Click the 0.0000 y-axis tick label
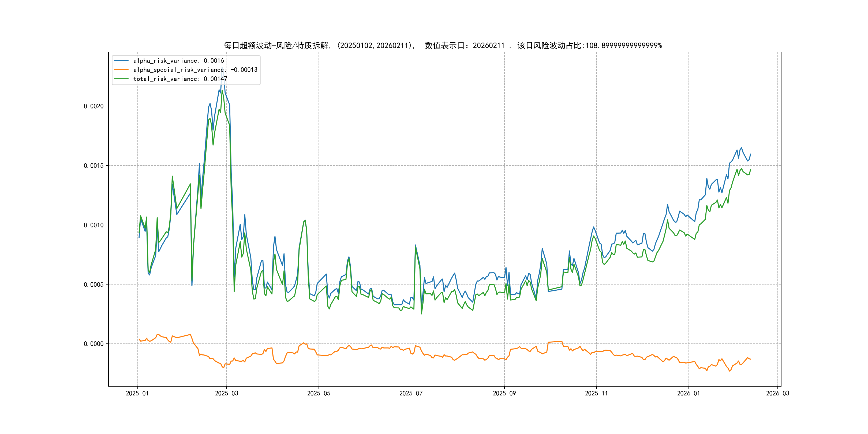Screen dimensions: 868x434 pos(94,344)
